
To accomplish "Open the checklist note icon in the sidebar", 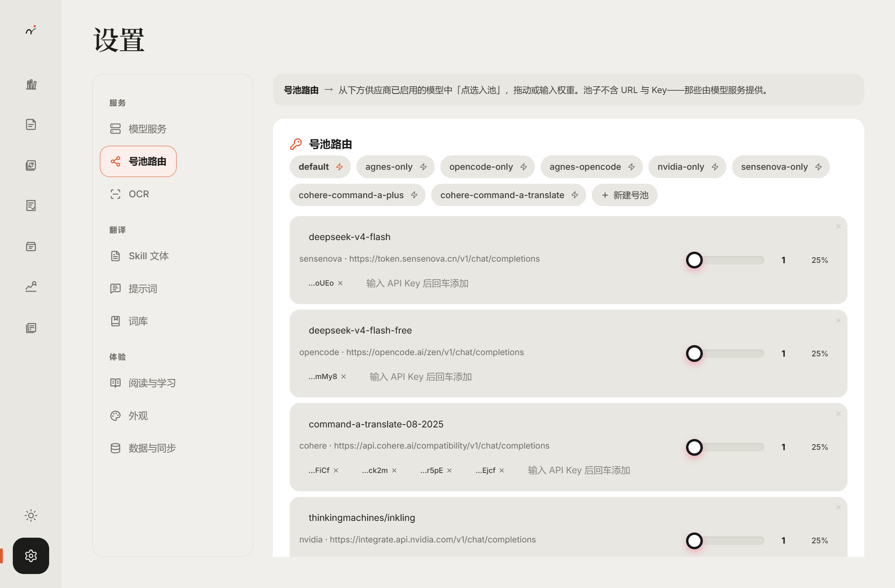I will [x=31, y=206].
